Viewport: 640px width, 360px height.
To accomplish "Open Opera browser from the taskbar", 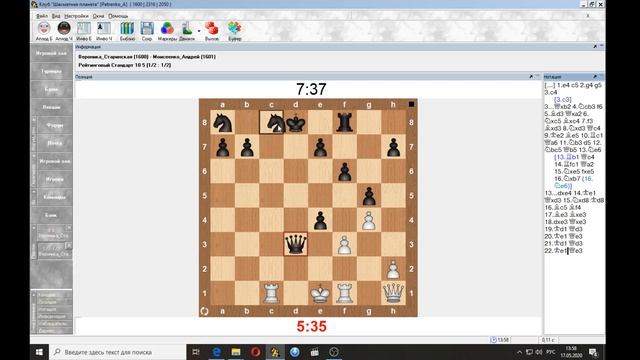I will click(256, 352).
